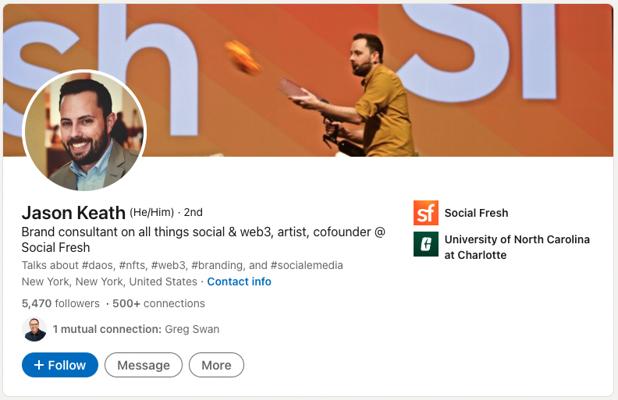This screenshot has width=618, height=400.
Task: Click the Social Fresh orange logo icon
Action: (425, 213)
